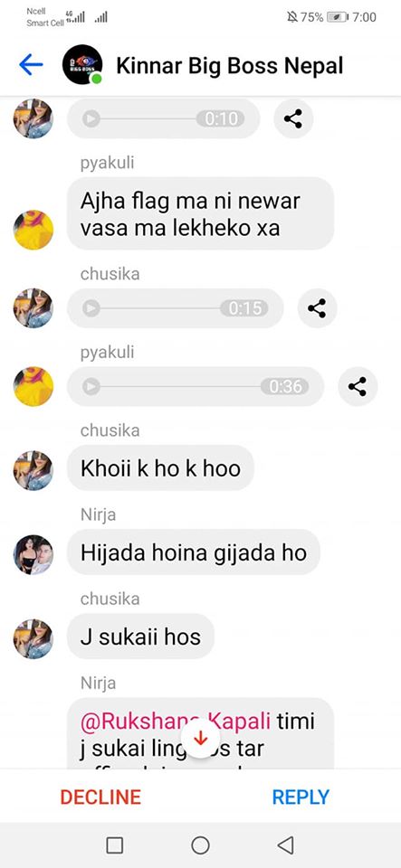
Task: Open group details via Kinnar Big Boss Nepal title
Action: [x=230, y=66]
